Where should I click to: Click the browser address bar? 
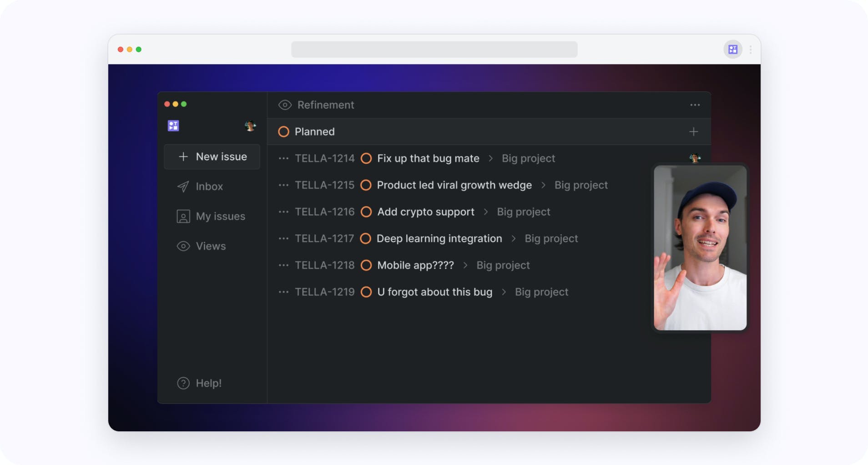pos(434,49)
